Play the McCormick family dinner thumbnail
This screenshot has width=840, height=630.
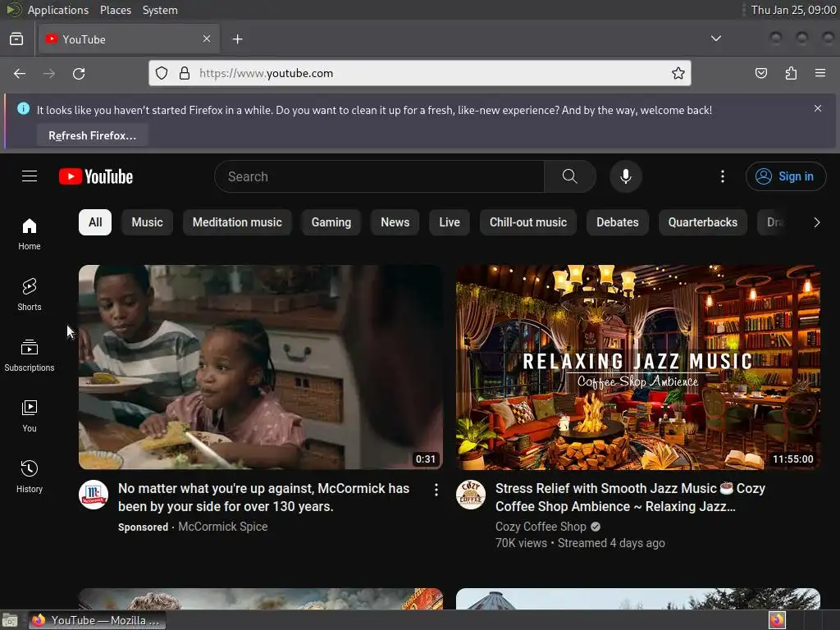[x=261, y=367]
